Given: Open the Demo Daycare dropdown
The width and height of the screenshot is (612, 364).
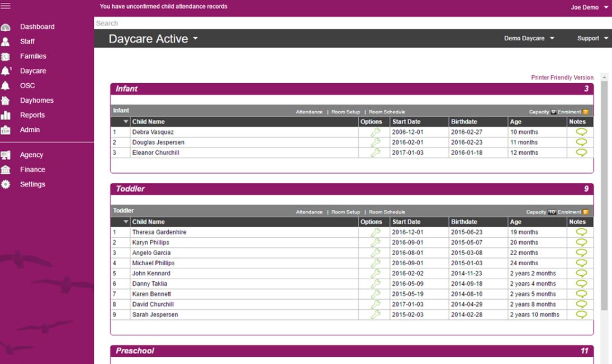Looking at the screenshot, I should pyautogui.click(x=529, y=38).
